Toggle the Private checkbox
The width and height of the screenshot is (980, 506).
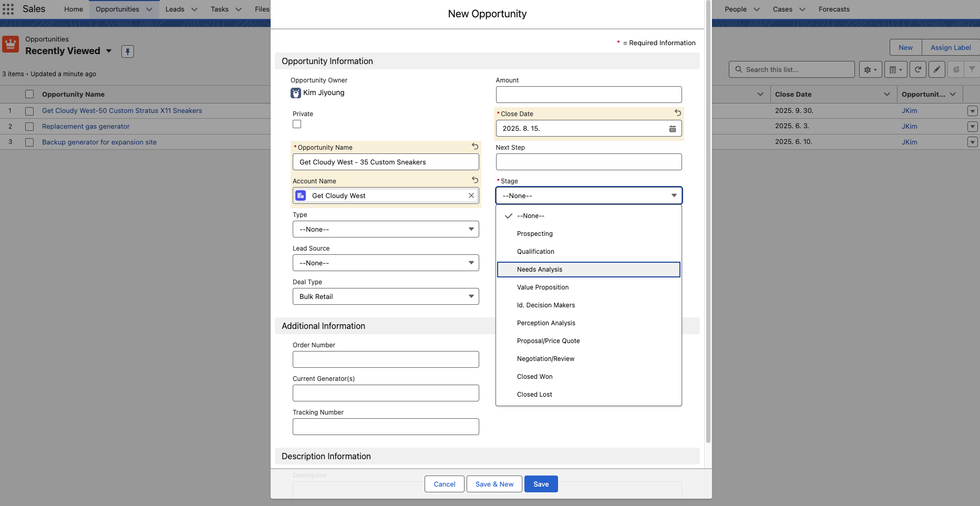click(x=297, y=124)
